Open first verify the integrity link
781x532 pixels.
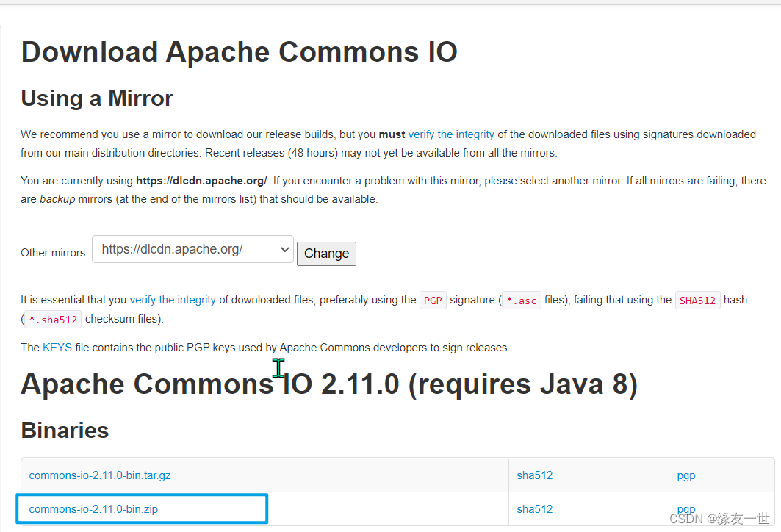pyautogui.click(x=451, y=134)
